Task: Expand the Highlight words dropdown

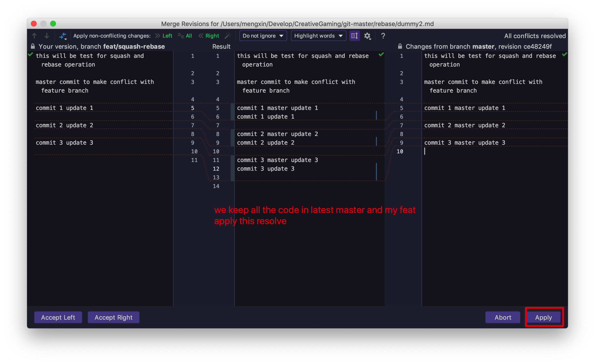Action: click(318, 36)
